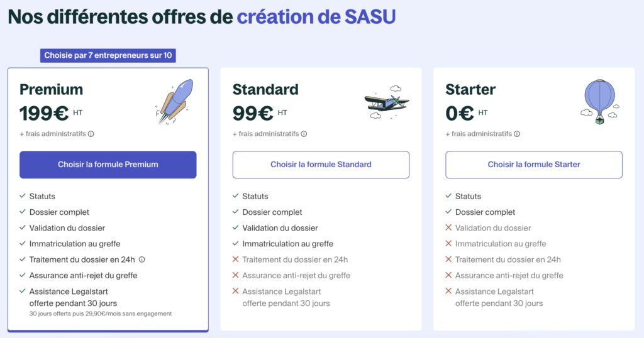Click the hot air balloon Starter illustration

(x=599, y=101)
